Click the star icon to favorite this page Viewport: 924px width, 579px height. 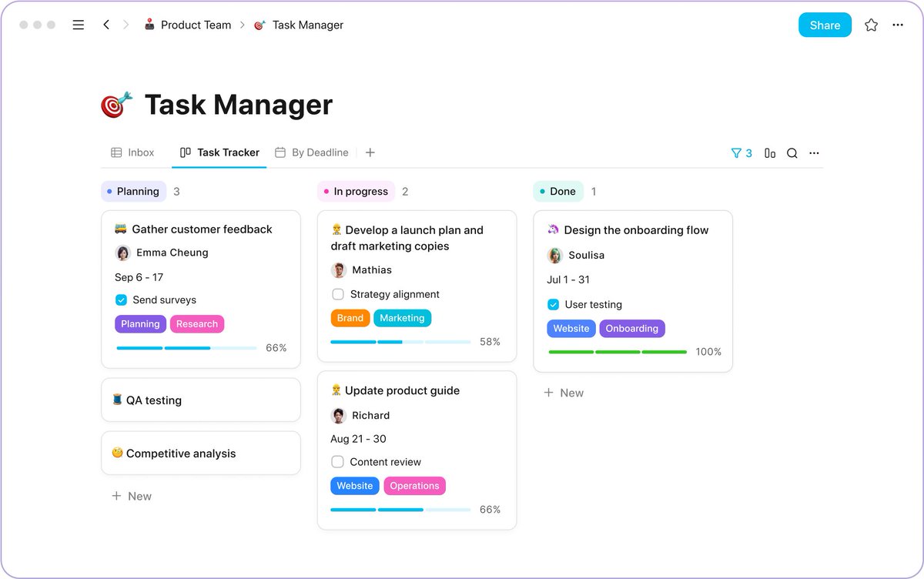point(871,25)
